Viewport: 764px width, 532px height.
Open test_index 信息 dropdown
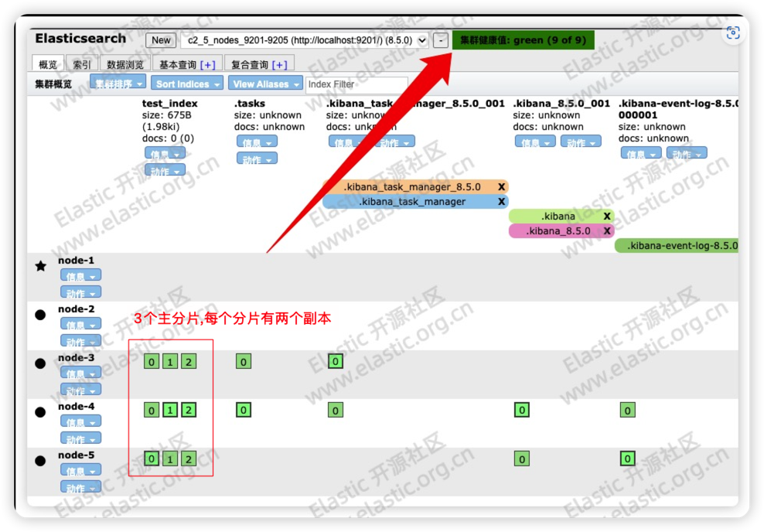(x=165, y=154)
